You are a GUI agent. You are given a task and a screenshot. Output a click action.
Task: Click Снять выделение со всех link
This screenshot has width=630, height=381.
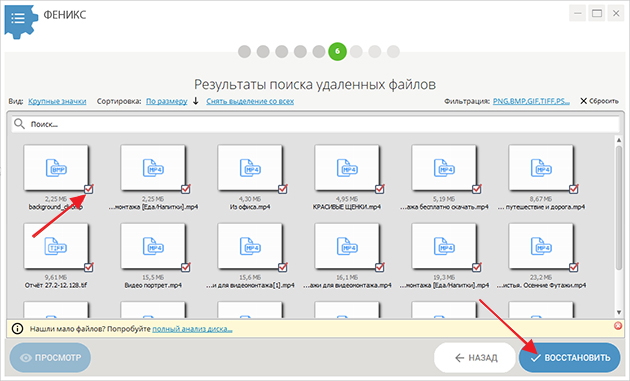coord(250,101)
